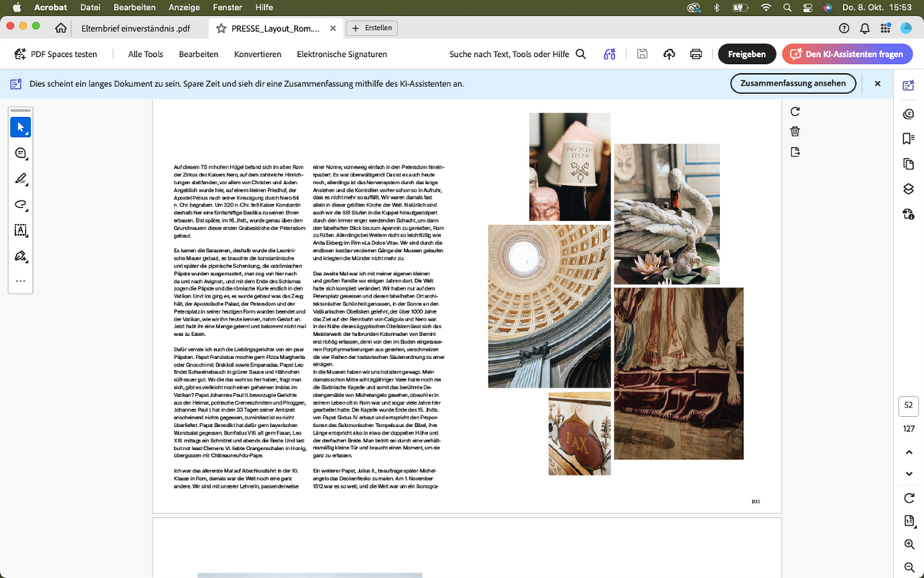The image size is (924, 578).
Task: Ask the KI-Assistenten button
Action: pyautogui.click(x=847, y=54)
